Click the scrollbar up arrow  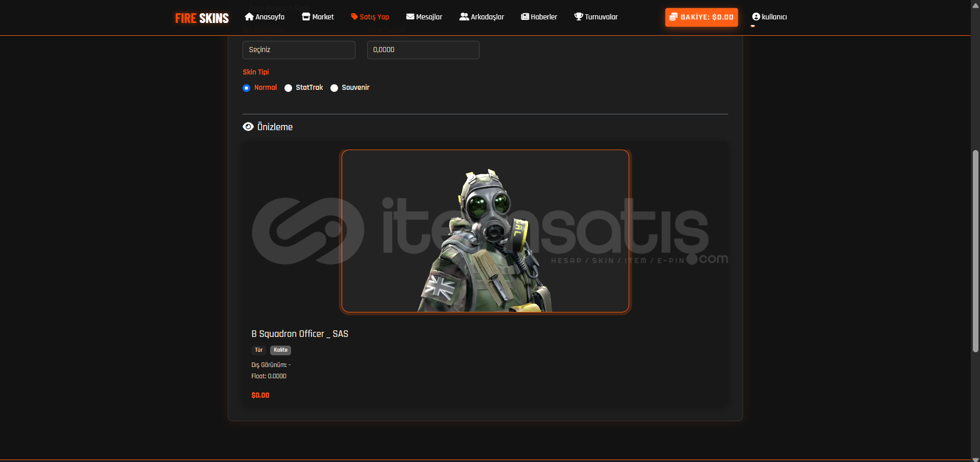coord(975,5)
